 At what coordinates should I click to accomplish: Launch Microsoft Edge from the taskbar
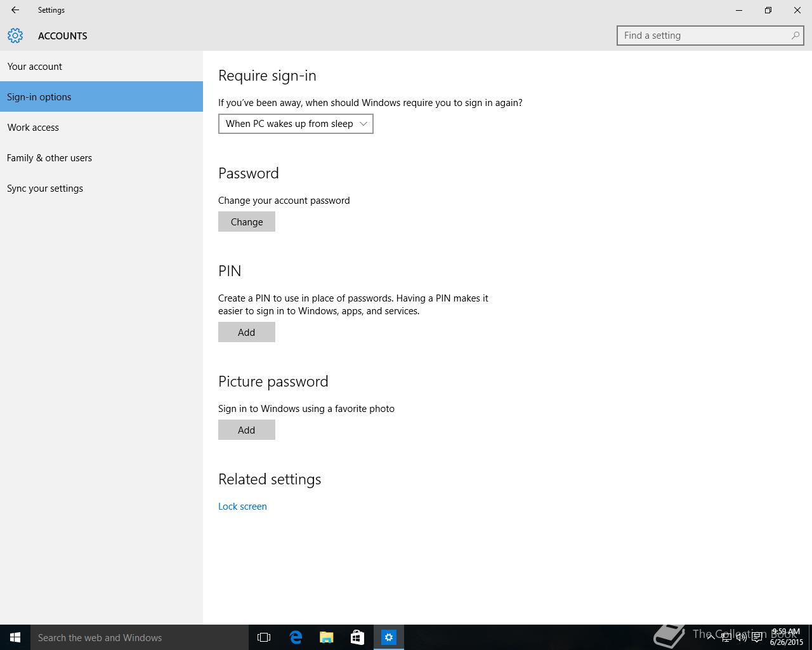coord(296,637)
